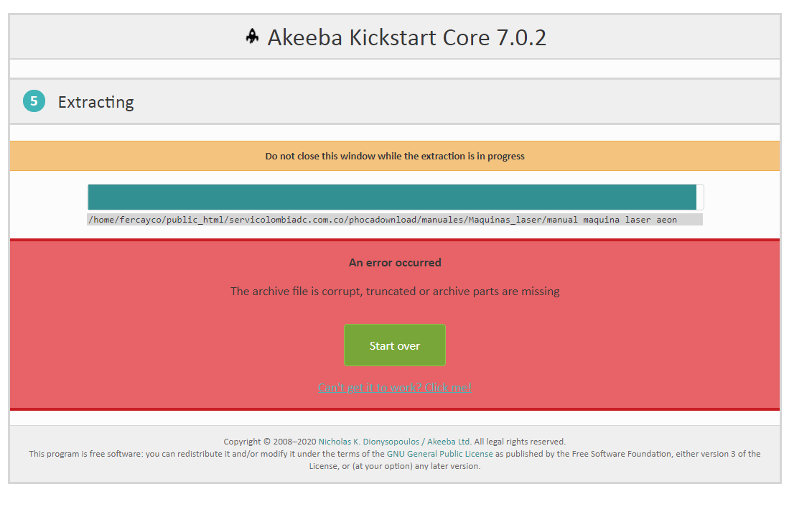The height and width of the screenshot is (512, 812).
Task: Click the orange do-not-close warning banner
Action: pos(395,156)
